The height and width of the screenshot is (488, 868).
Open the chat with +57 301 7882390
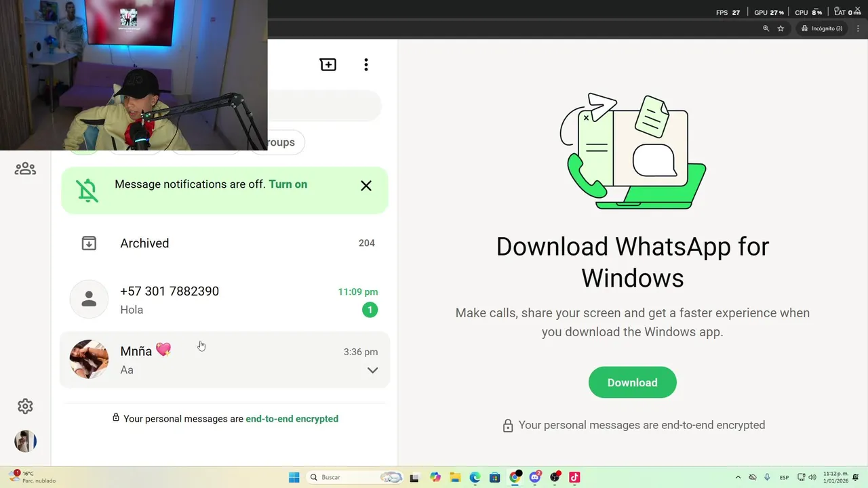click(225, 300)
